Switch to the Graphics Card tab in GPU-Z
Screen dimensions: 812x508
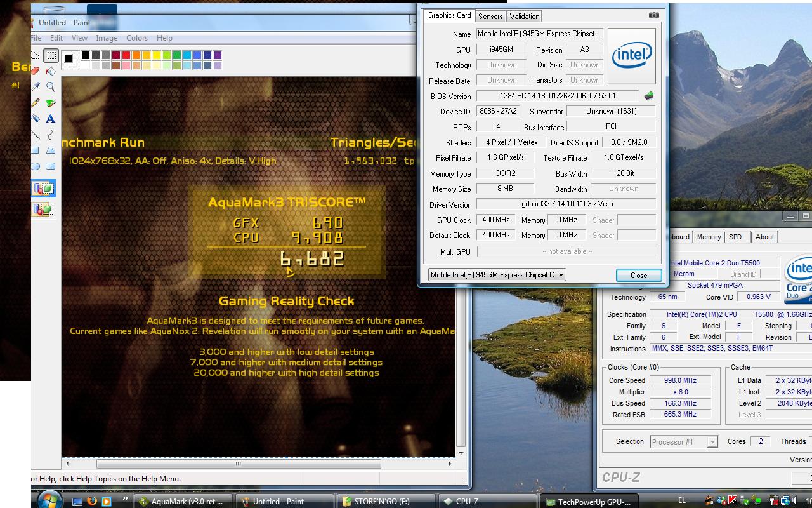pos(450,15)
